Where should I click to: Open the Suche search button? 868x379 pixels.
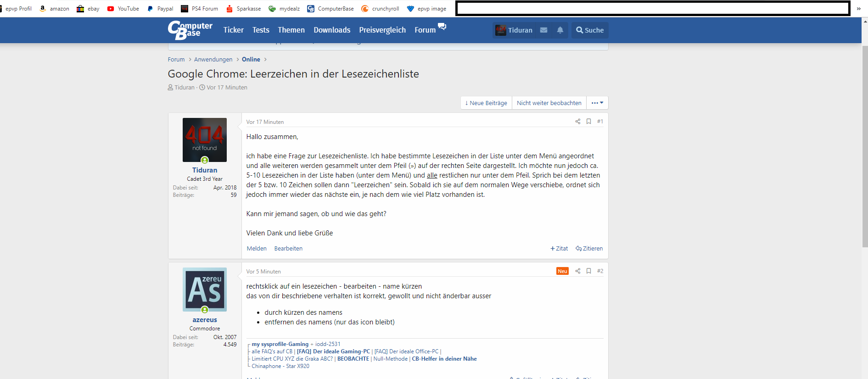pyautogui.click(x=590, y=30)
